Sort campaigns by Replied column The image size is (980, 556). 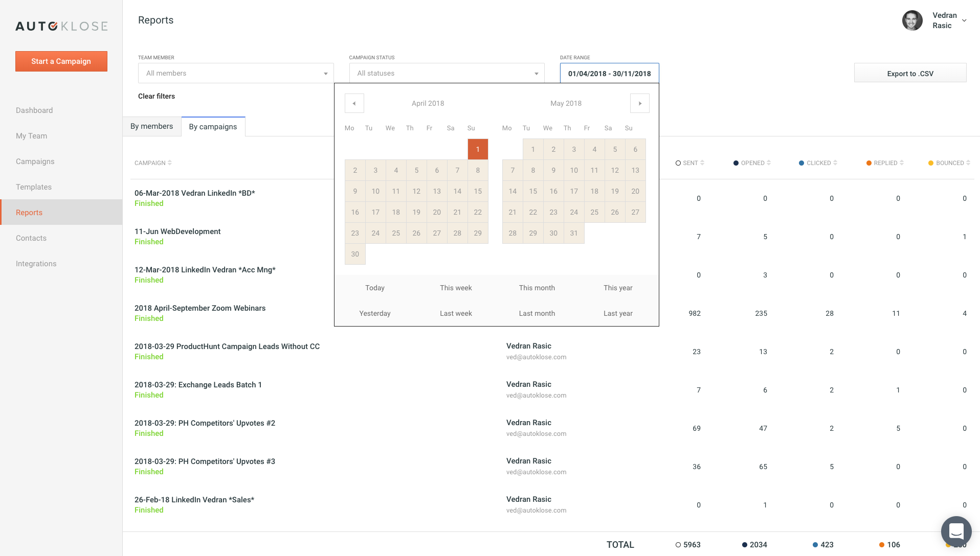(x=902, y=163)
